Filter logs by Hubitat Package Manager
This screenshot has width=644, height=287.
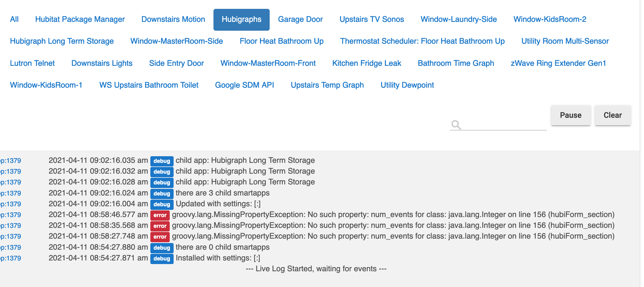(x=80, y=19)
